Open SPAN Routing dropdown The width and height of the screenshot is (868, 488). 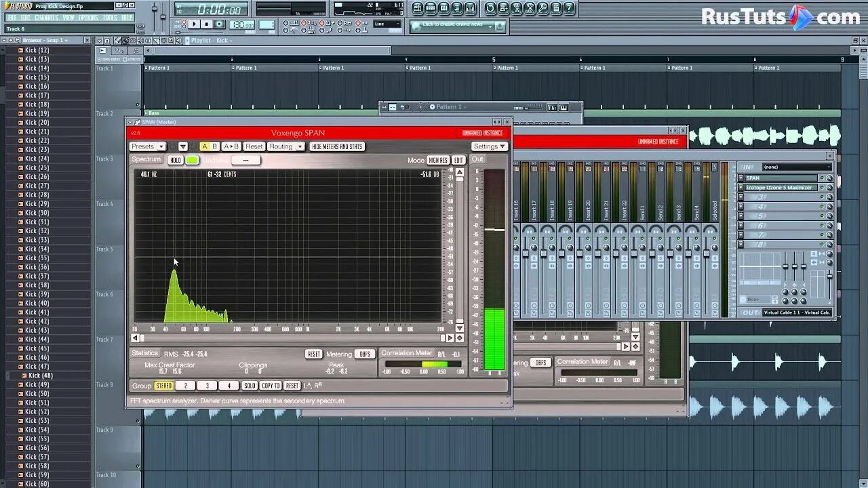point(286,146)
